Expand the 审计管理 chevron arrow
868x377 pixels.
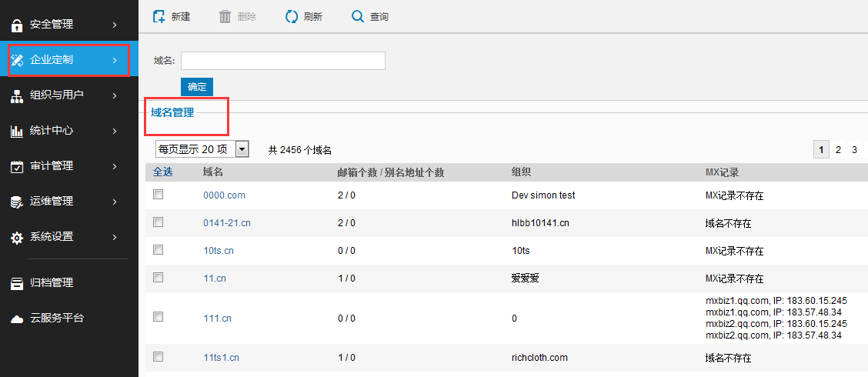(114, 166)
